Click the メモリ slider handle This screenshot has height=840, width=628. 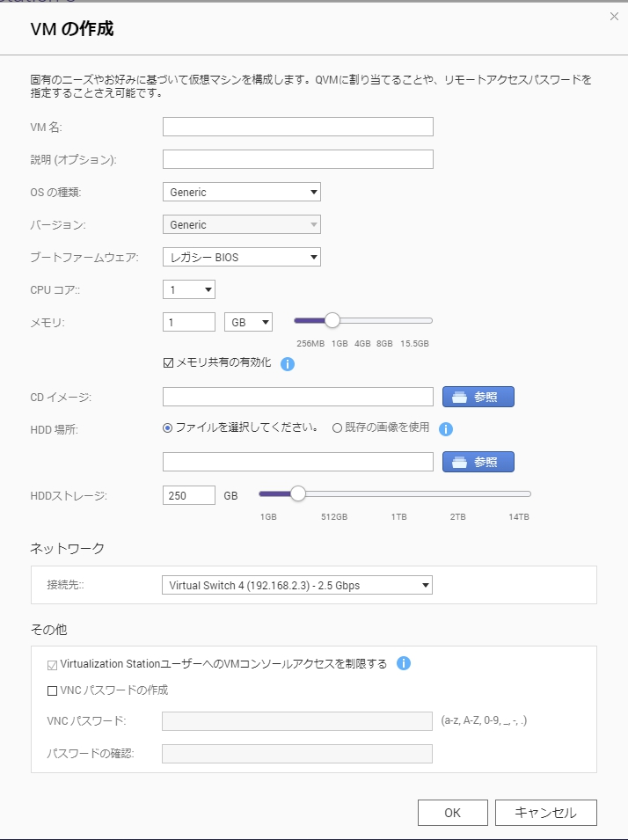tap(332, 320)
